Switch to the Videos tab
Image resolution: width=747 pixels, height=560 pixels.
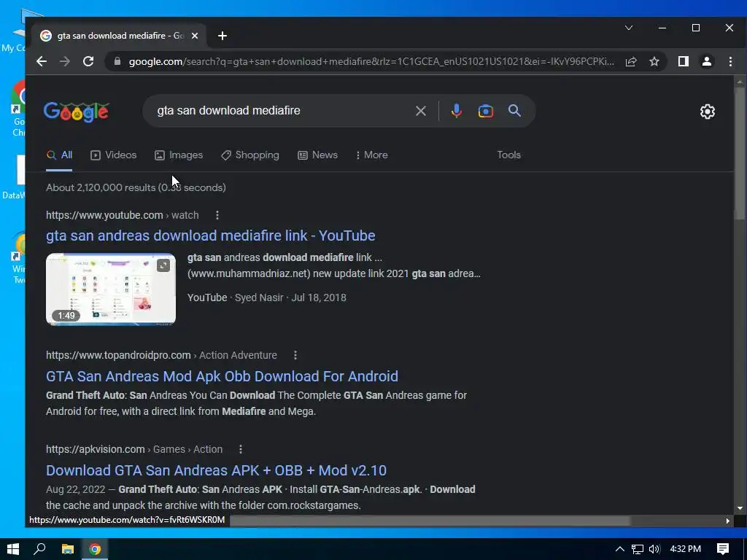coord(113,155)
